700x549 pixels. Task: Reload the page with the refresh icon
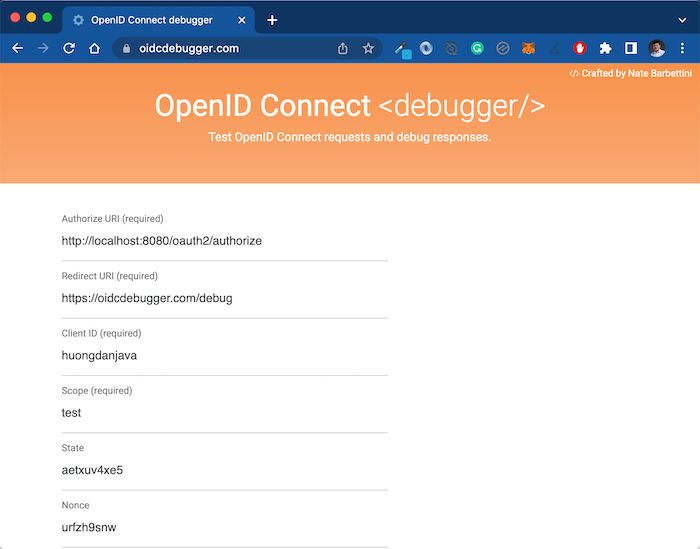[x=69, y=48]
